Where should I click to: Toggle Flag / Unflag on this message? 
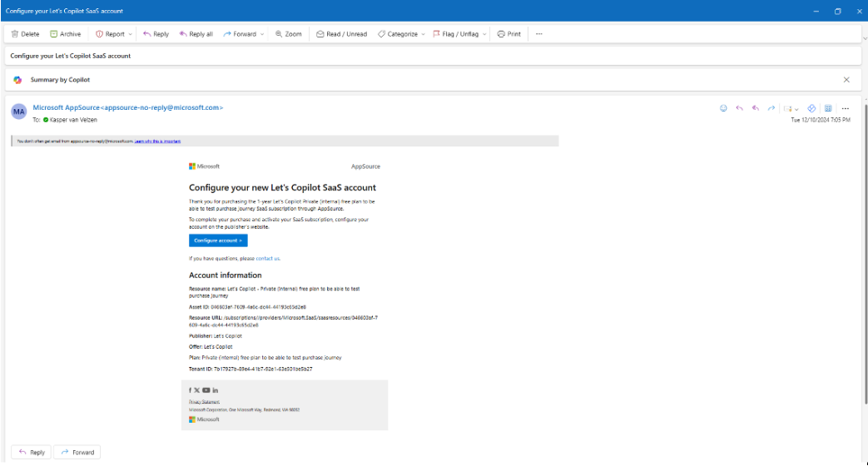point(455,34)
